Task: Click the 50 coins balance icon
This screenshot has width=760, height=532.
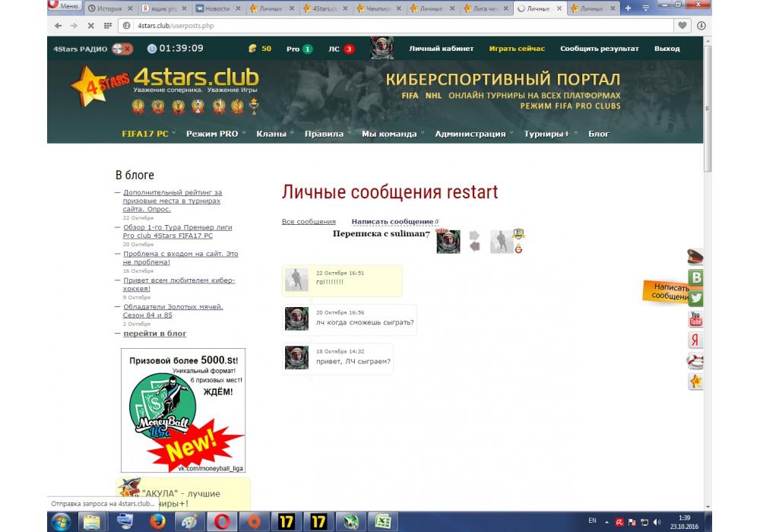Action: tap(253, 49)
